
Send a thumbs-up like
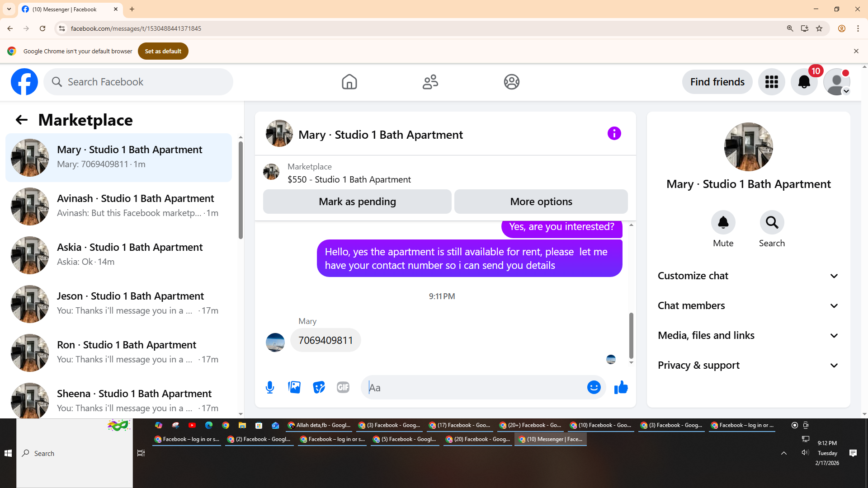(621, 387)
